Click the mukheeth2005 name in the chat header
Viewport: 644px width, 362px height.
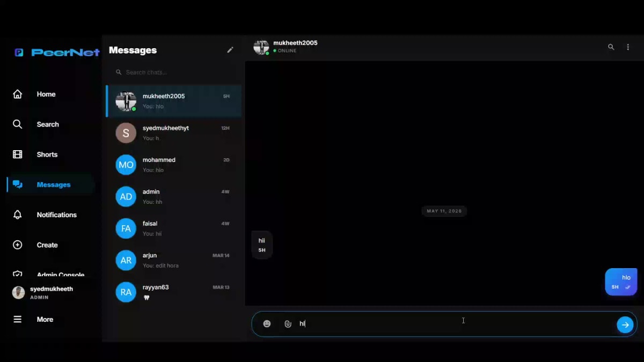[295, 43]
